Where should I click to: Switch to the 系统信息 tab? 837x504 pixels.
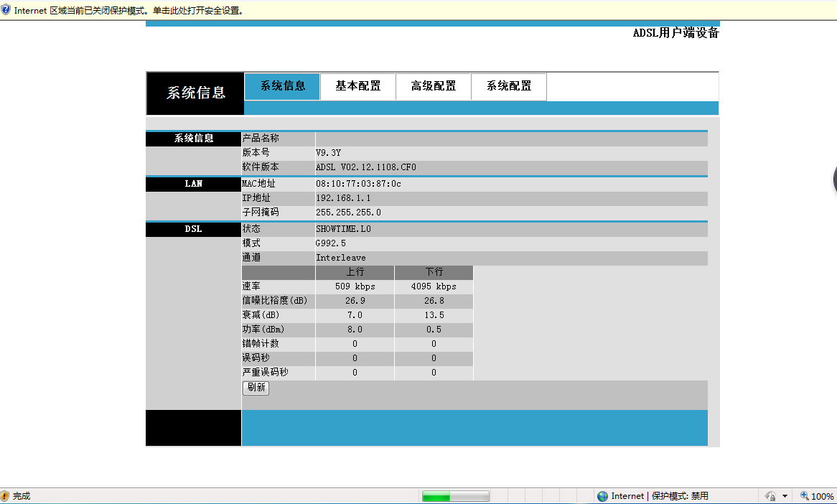point(282,86)
